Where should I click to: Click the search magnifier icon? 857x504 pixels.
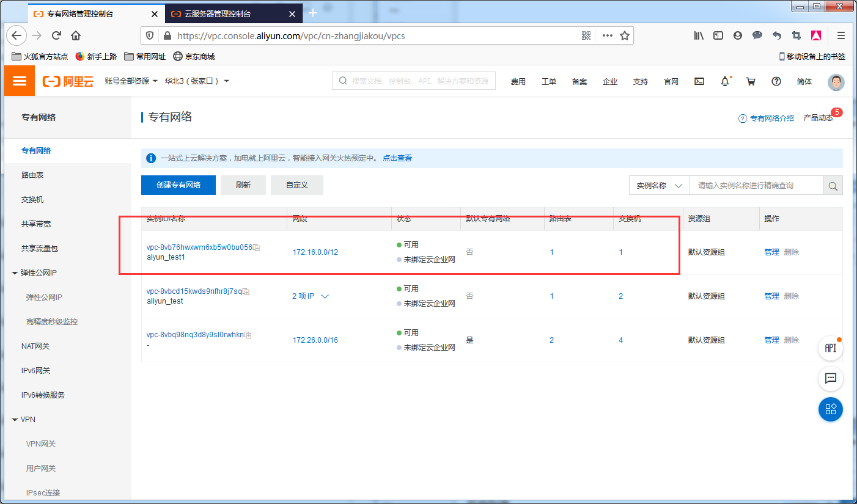pyautogui.click(x=833, y=185)
